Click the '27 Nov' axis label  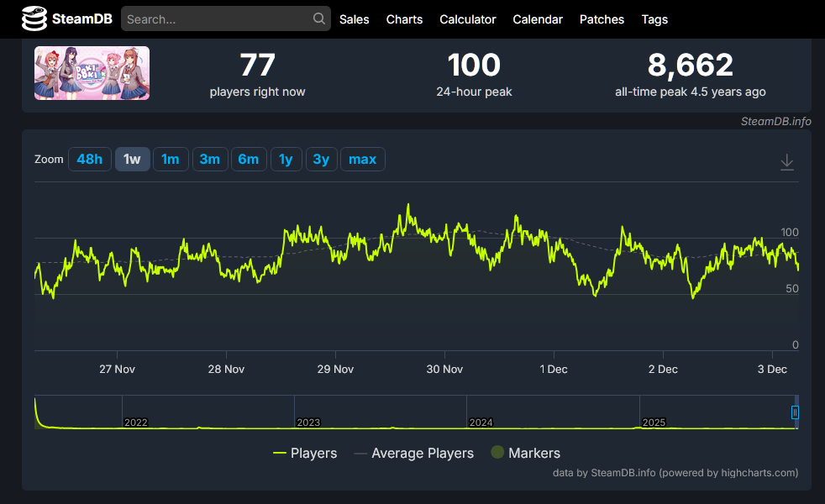tap(118, 370)
